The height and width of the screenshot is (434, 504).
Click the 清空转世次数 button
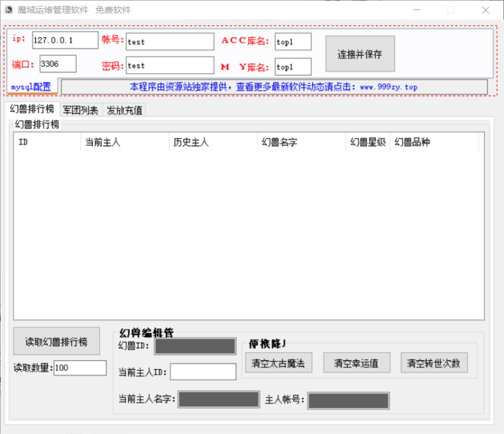(x=434, y=363)
